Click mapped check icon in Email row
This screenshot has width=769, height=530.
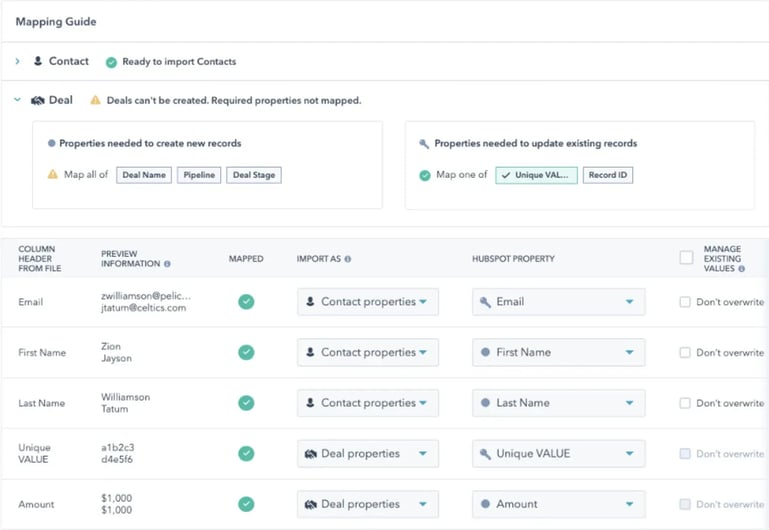[x=246, y=302]
